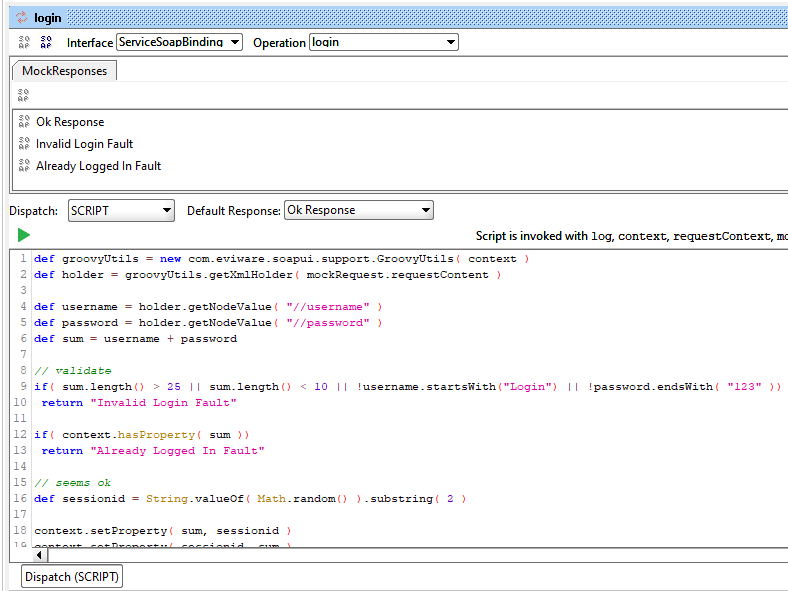Click the '// validate' comment line
Screen dimensions: 788x591
[x=73, y=371]
